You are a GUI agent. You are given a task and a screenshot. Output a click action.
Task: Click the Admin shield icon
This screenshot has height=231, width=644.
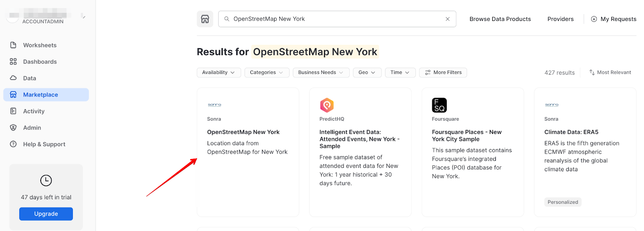click(x=13, y=127)
